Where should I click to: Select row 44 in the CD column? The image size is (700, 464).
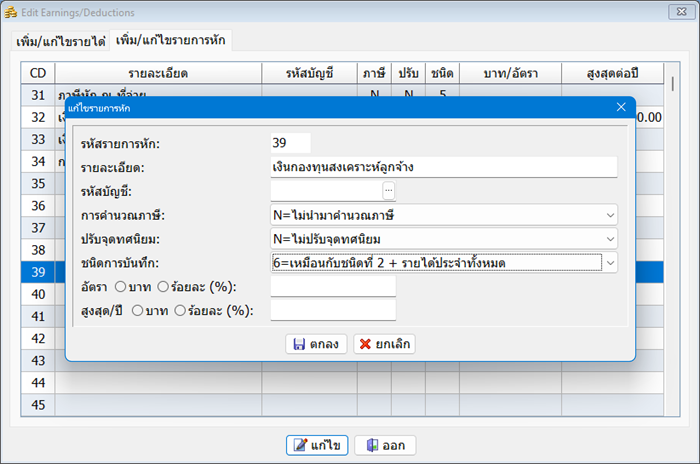click(x=38, y=382)
